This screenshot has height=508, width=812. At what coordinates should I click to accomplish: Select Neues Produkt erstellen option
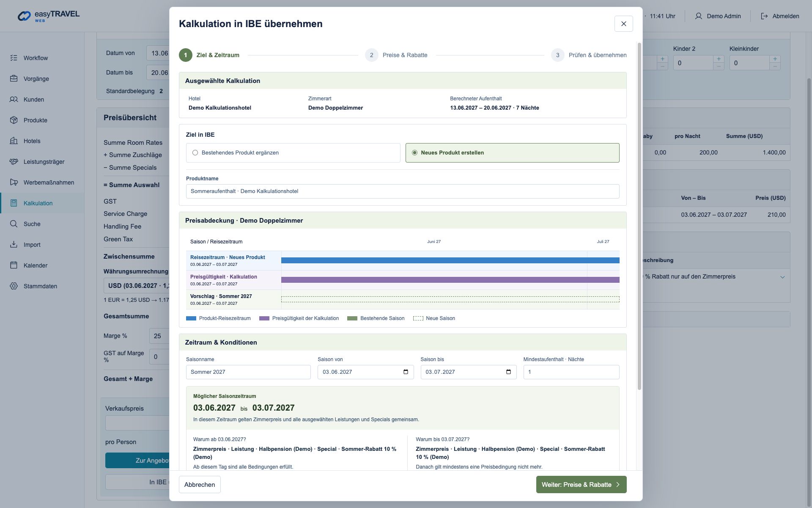[x=512, y=153]
